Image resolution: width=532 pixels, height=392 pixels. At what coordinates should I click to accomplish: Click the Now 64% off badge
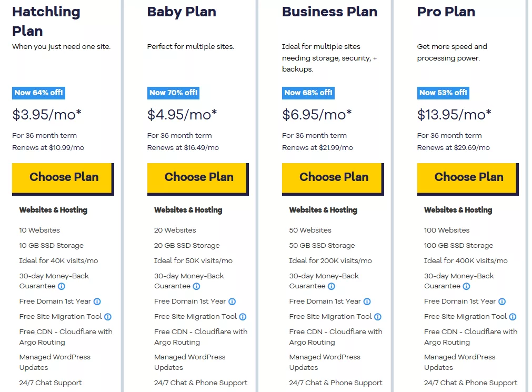click(x=38, y=93)
